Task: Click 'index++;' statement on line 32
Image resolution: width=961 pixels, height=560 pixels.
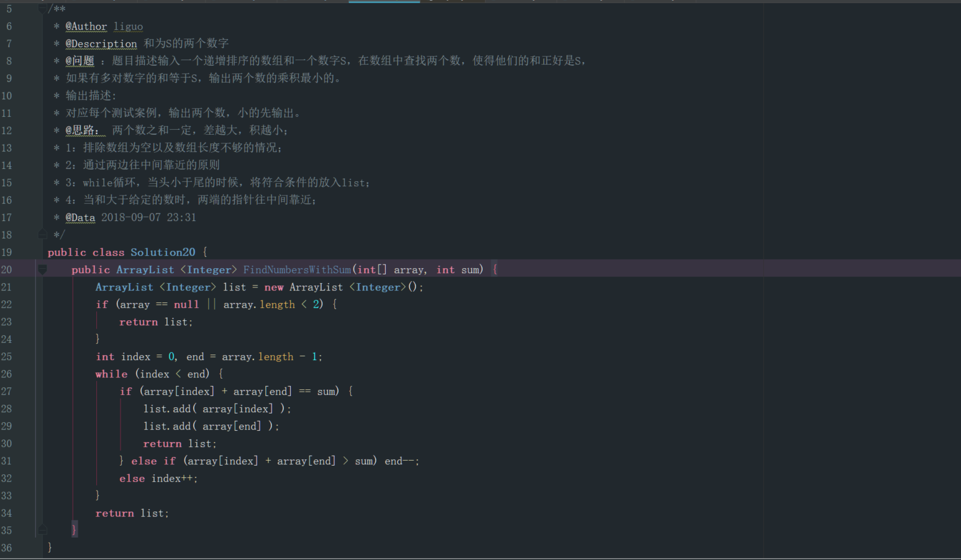Action: click(x=175, y=478)
